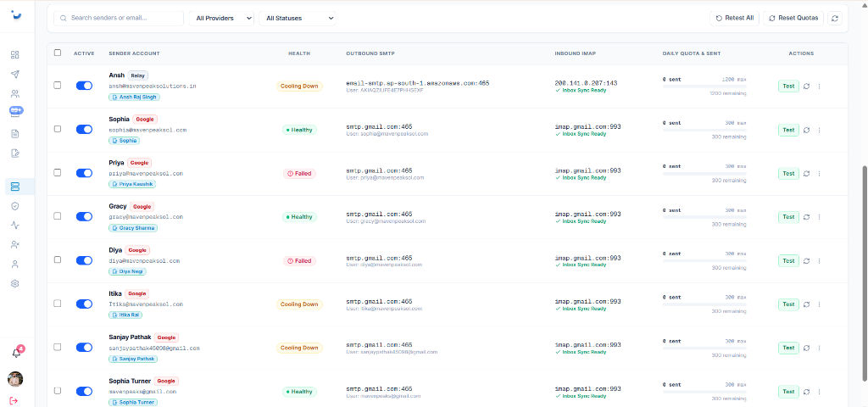This screenshot has width=868, height=407.
Task: Open the three-dot menu for Ansh
Action: [820, 86]
